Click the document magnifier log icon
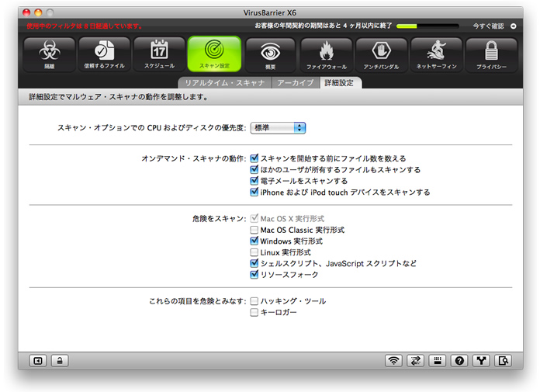The height and width of the screenshot is (392, 540). click(504, 361)
